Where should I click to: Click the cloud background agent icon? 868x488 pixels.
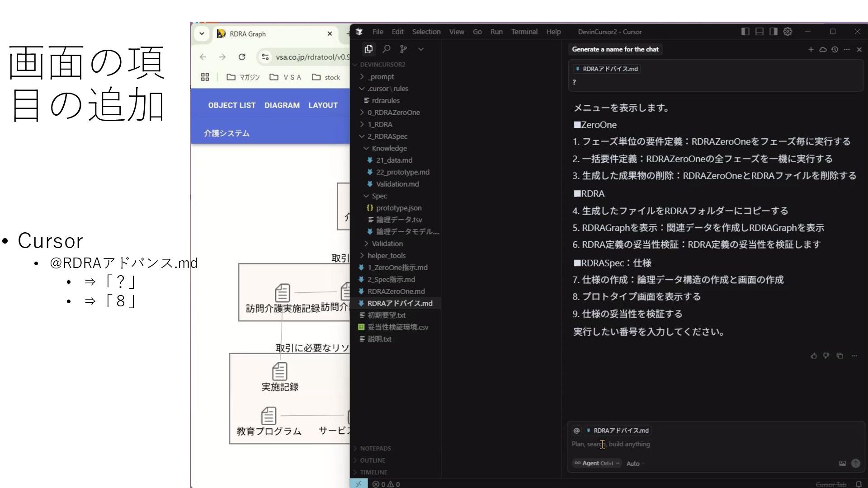point(823,49)
